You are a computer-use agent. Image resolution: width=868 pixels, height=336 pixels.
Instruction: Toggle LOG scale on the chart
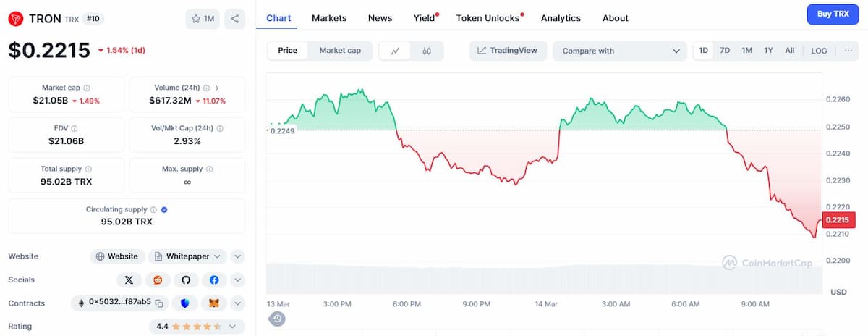point(819,51)
